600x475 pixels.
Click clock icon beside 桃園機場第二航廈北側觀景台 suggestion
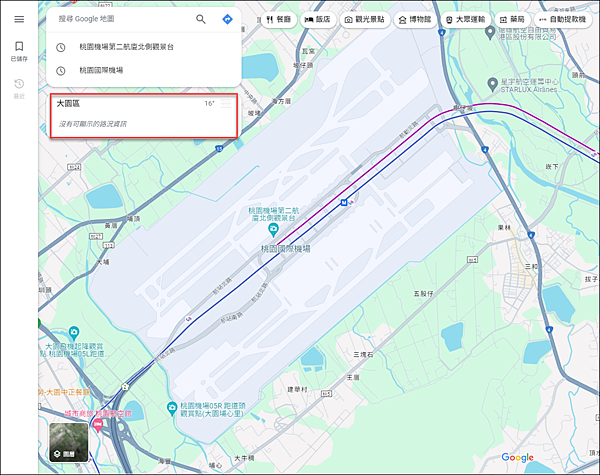(x=61, y=47)
